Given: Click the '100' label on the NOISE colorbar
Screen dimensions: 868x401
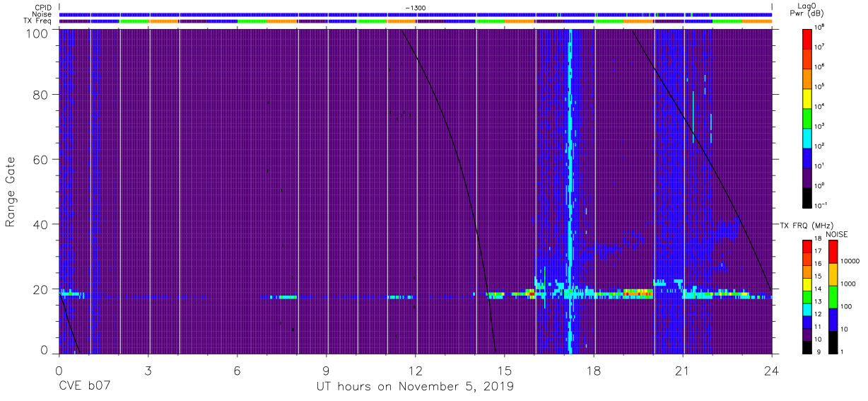Looking at the screenshot, I should click(x=846, y=306).
